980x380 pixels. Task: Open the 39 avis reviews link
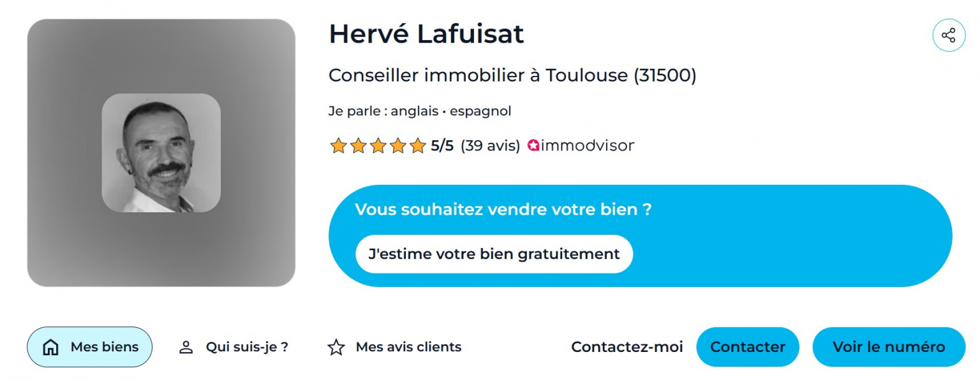click(x=491, y=145)
